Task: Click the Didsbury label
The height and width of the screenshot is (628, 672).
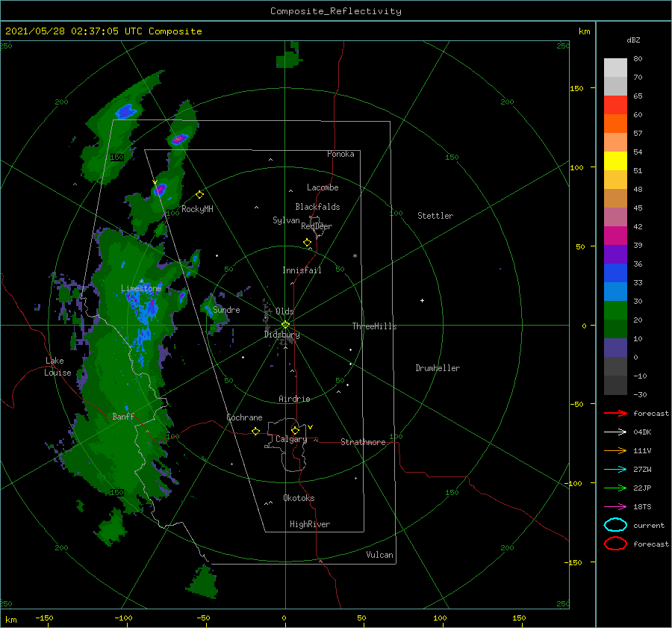Action: click(282, 335)
